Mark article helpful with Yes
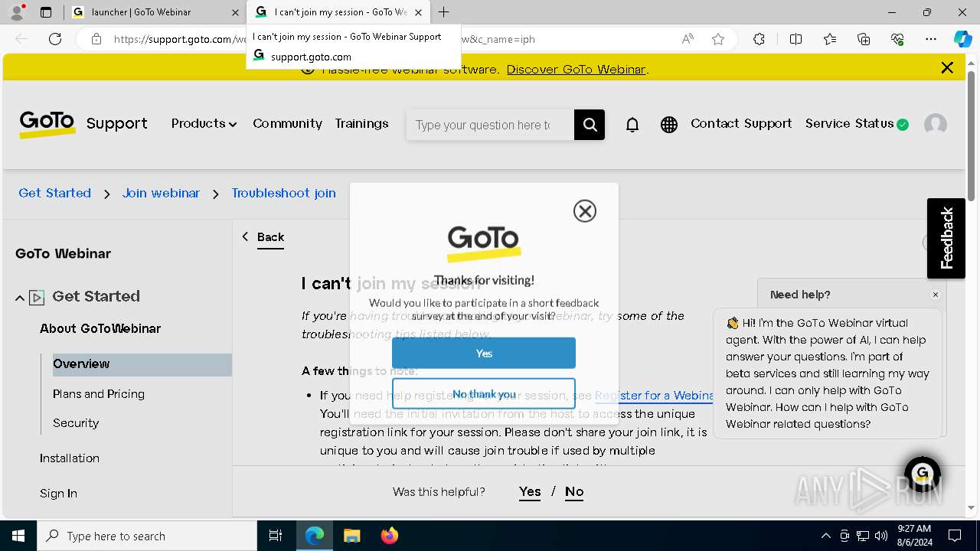 (530, 492)
